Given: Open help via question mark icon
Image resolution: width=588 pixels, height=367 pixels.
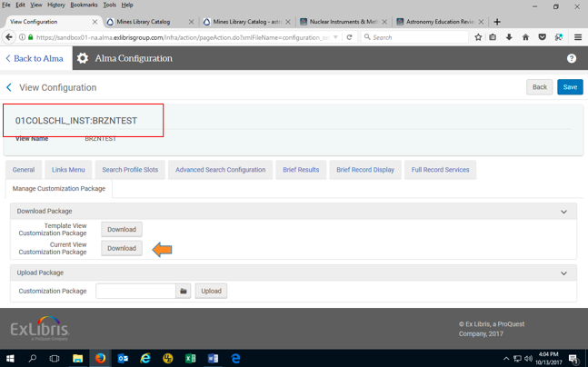Looking at the screenshot, I should pos(571,58).
